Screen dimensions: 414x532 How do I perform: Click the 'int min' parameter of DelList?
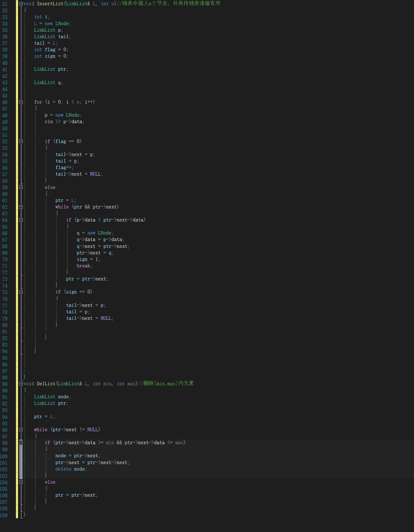[102, 384]
